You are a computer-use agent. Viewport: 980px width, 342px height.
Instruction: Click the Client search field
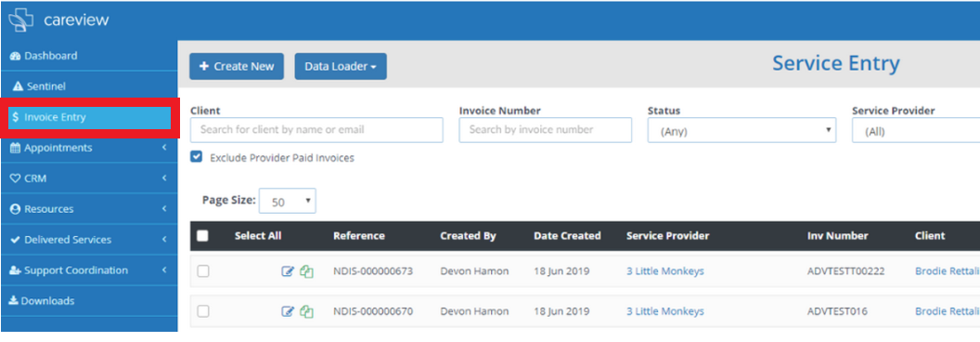click(316, 130)
